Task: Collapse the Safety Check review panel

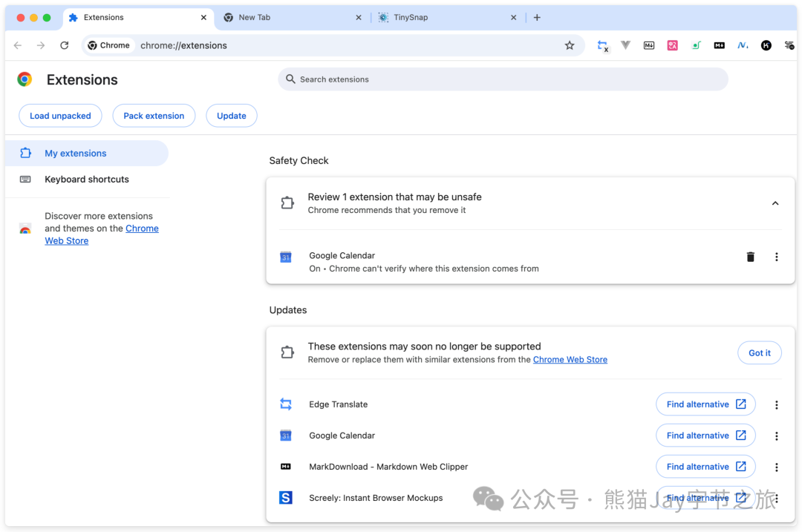Action: [x=775, y=203]
